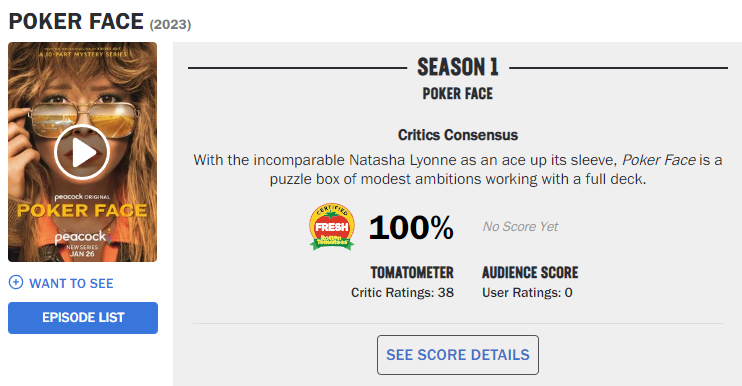Viewport: 742px width, 386px height.
Task: Click the (2023) year label
Action: pos(170,25)
